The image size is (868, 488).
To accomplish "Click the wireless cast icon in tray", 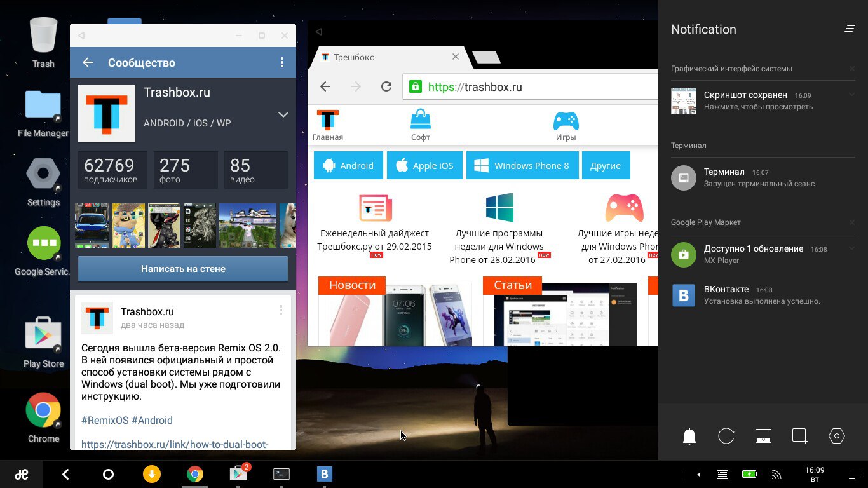I will (776, 474).
